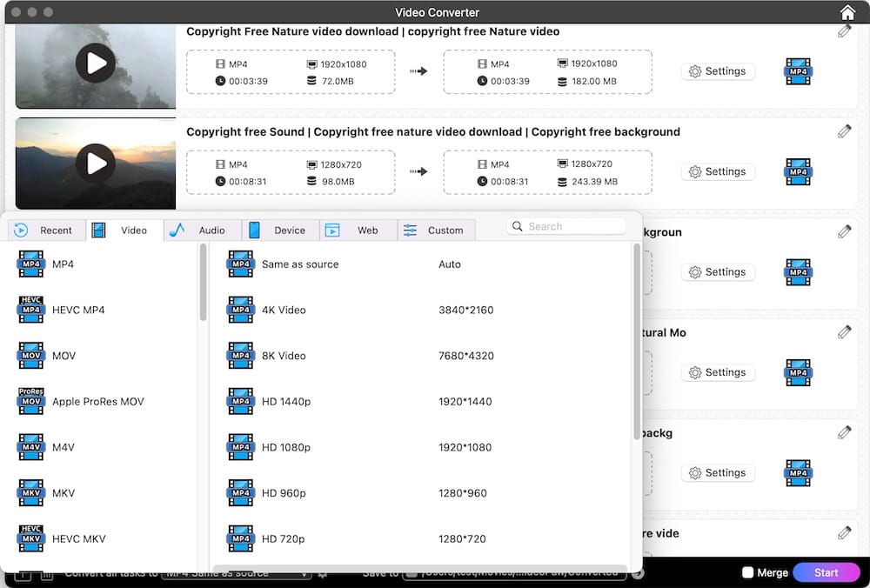The height and width of the screenshot is (588, 870).
Task: Select the MKV format in list
Action: (x=64, y=493)
